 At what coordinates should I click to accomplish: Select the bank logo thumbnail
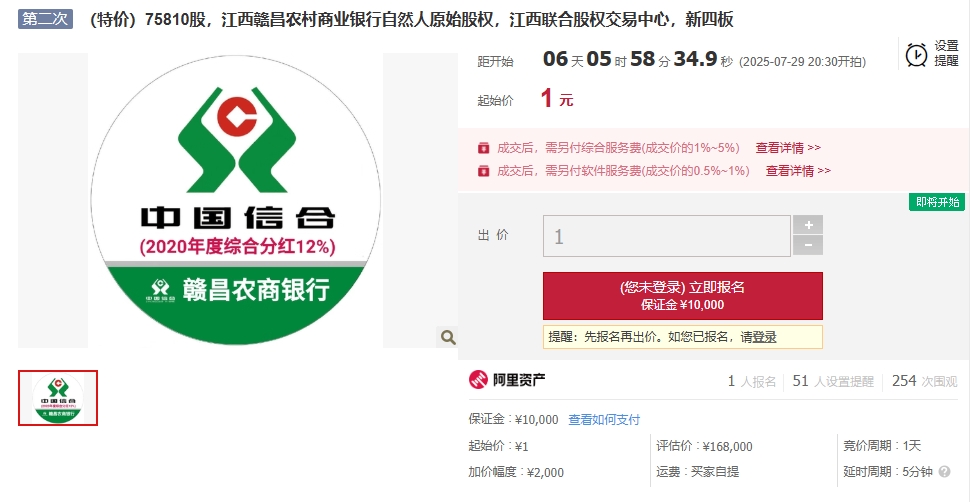click(x=58, y=398)
